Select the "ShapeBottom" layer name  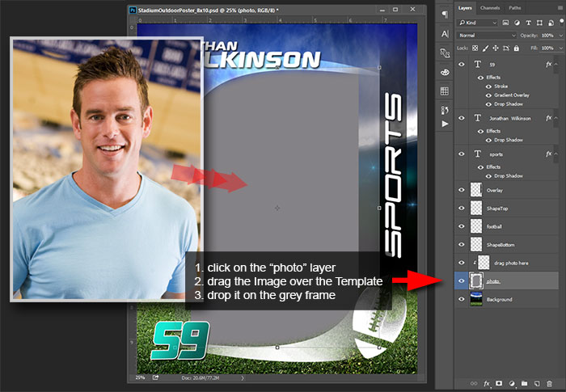tap(501, 245)
